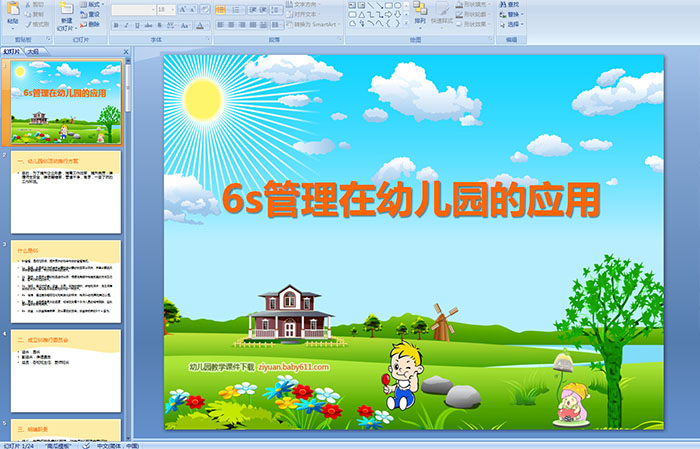Expand the shapes gallery More arrow
This screenshot has height=449, width=700.
tap(406, 23)
